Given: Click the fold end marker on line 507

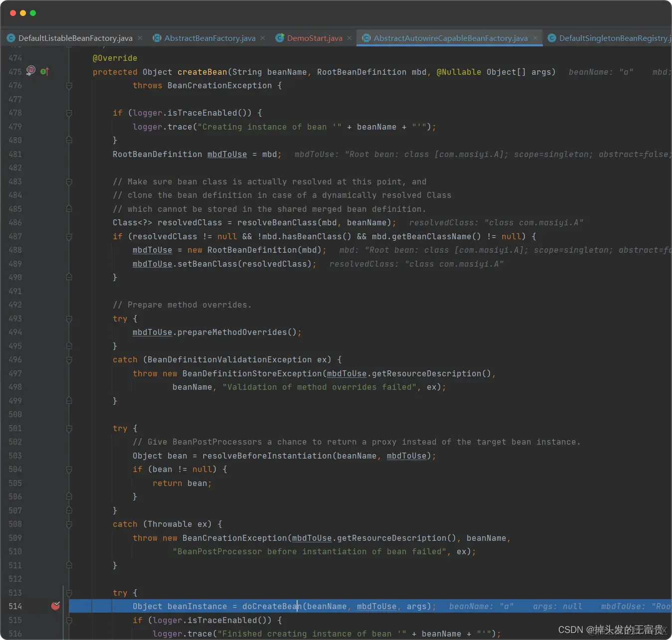Looking at the screenshot, I should click(69, 510).
